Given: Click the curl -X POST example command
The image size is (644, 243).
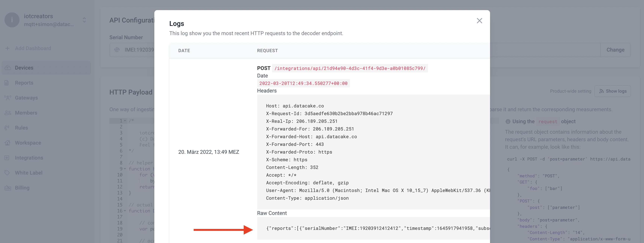Looking at the screenshot, I should (569, 159).
